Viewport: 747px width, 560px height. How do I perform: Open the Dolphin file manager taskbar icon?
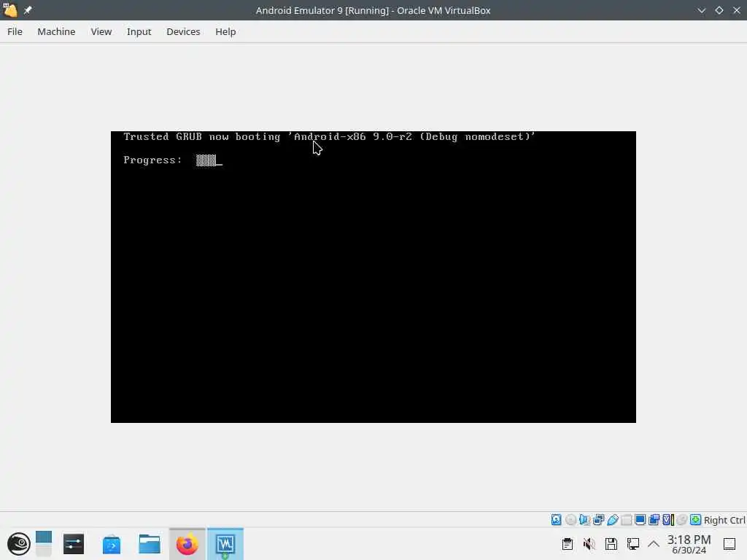click(149, 544)
